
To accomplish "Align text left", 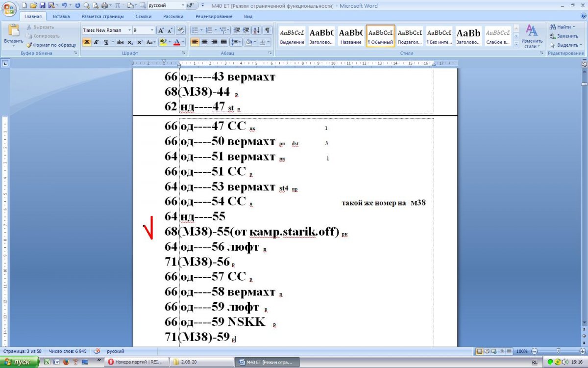I will 195,42.
